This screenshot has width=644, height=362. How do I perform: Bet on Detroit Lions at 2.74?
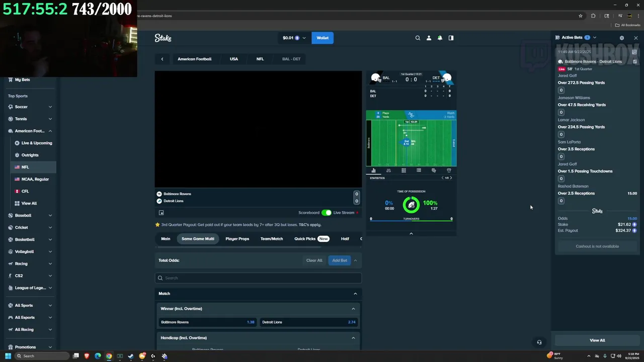pos(308,322)
